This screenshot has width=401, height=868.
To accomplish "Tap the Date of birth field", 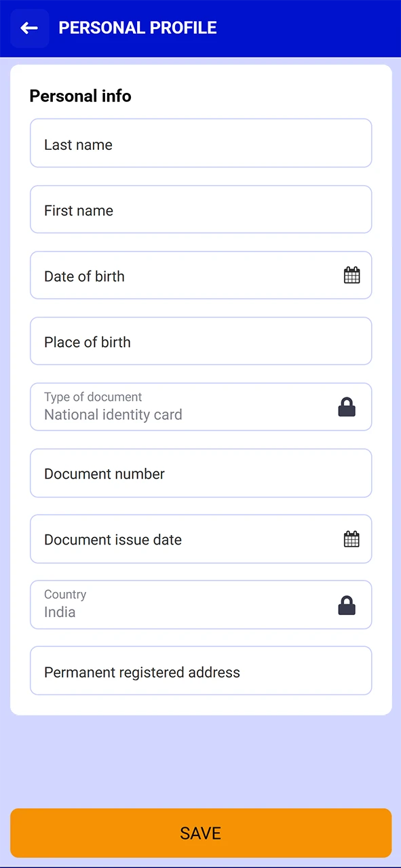I will click(x=170, y=275).
